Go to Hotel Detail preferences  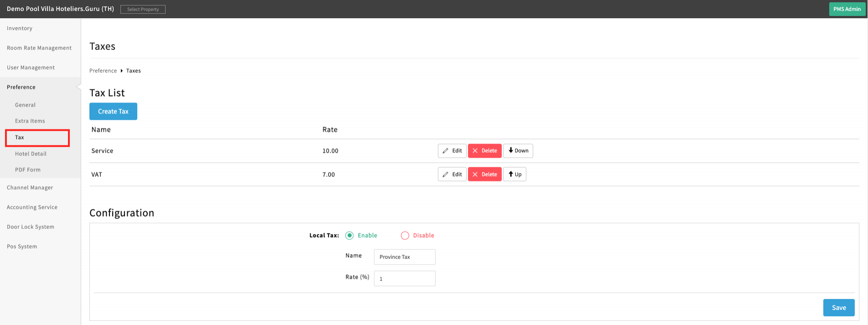tap(31, 154)
